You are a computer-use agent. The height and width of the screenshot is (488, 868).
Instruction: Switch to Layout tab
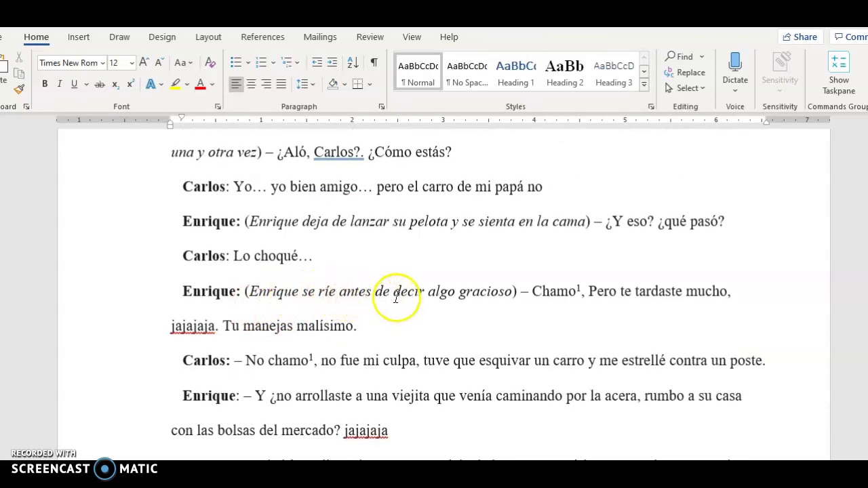click(x=208, y=37)
